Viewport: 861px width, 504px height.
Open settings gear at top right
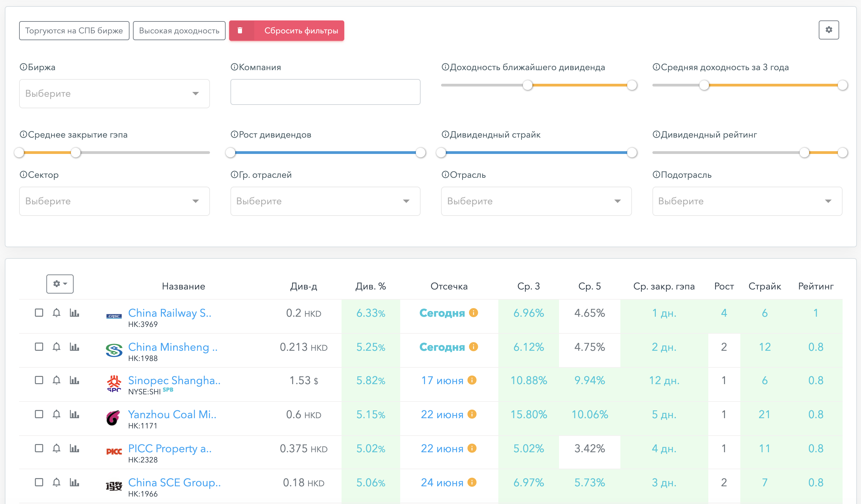coord(829,30)
